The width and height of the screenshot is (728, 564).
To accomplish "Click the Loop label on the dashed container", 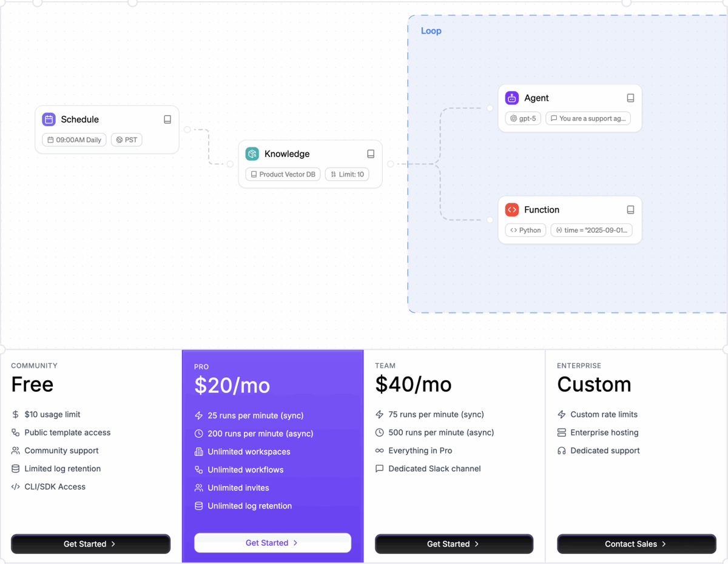I will click(x=431, y=30).
